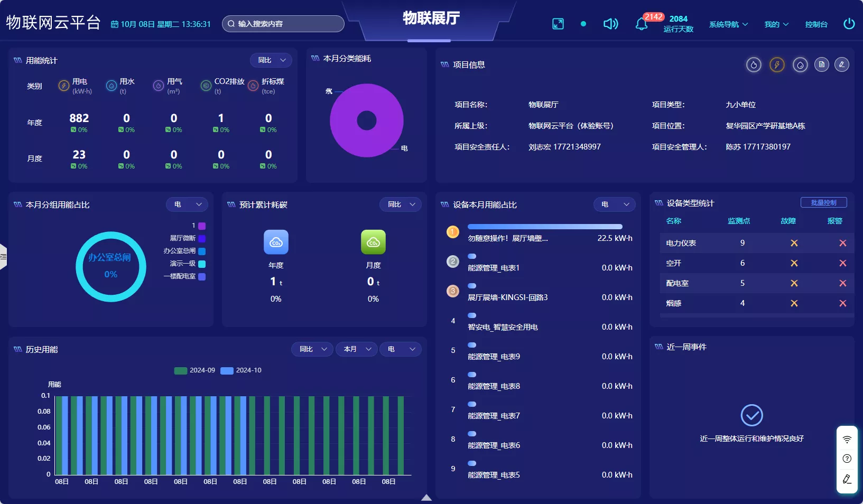Click 2084 运行天数 counter
The image size is (863, 504).
(678, 24)
